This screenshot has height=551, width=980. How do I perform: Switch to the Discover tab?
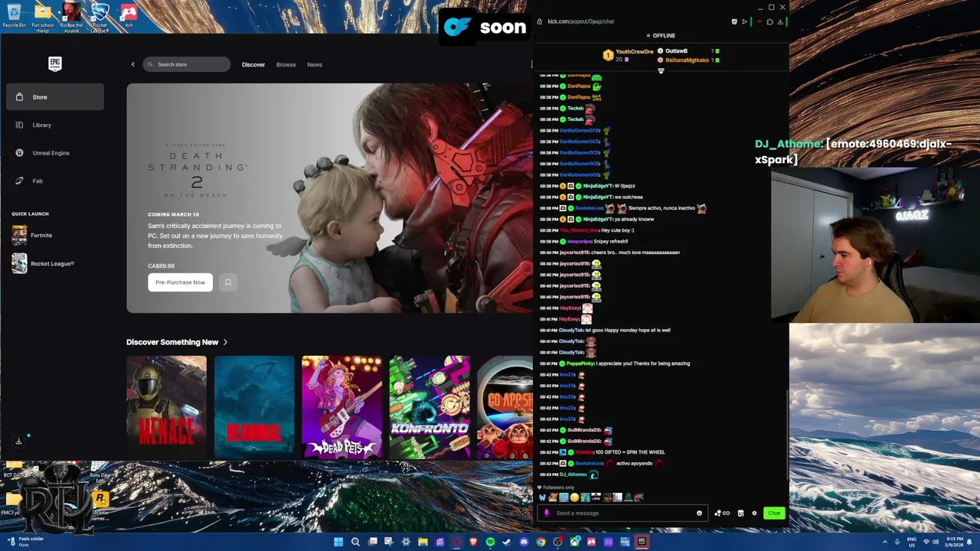[x=253, y=64]
